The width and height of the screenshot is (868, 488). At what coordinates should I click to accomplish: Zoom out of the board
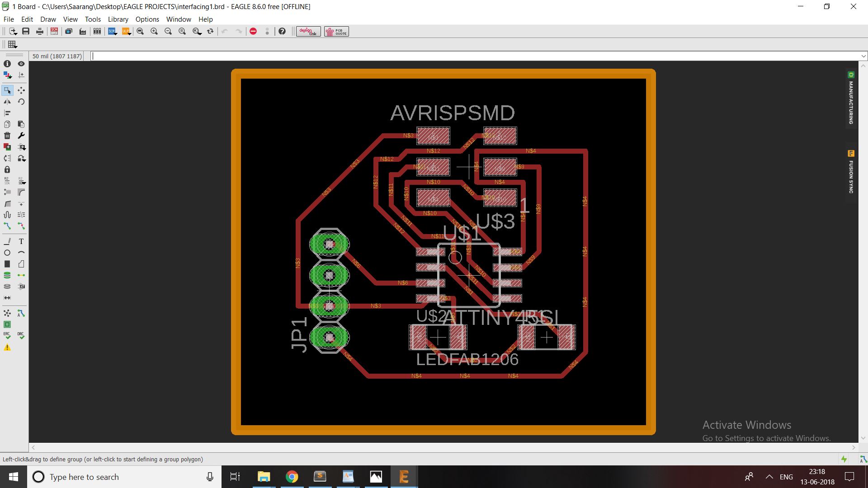[x=168, y=31]
